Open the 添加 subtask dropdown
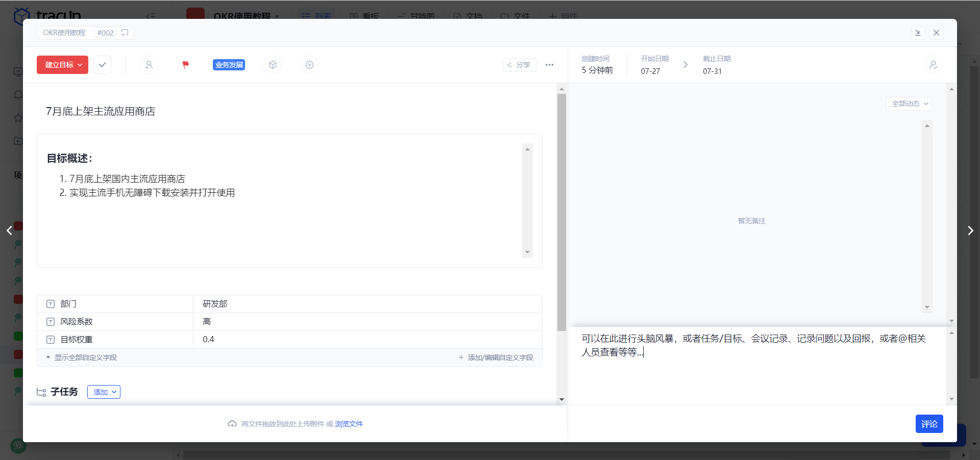Image resolution: width=980 pixels, height=460 pixels. [104, 392]
